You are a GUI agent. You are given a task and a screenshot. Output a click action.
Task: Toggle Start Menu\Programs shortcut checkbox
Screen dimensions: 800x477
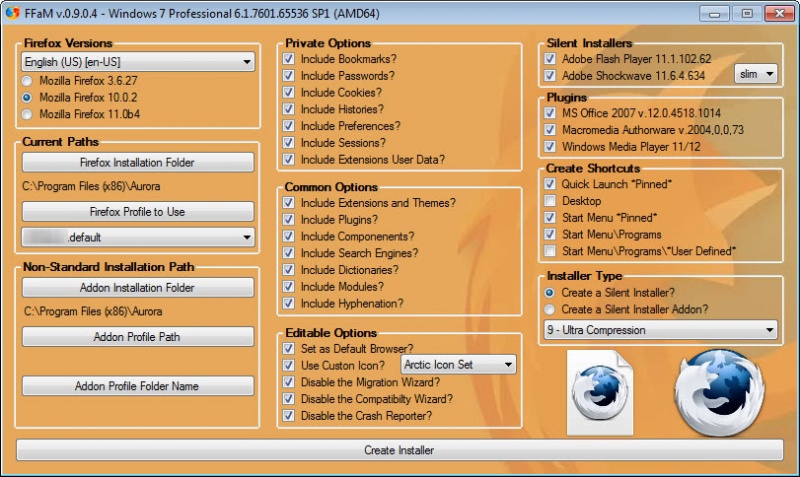click(x=550, y=234)
